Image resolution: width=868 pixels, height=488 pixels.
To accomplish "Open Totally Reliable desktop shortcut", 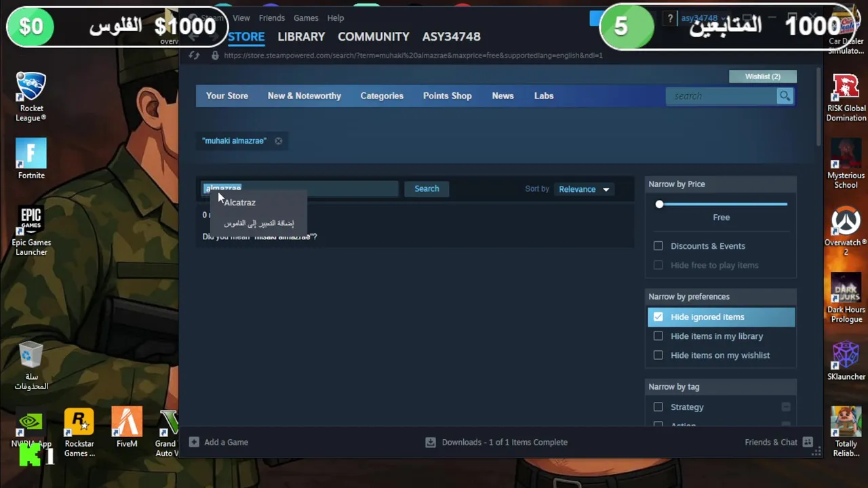I will tap(846, 432).
